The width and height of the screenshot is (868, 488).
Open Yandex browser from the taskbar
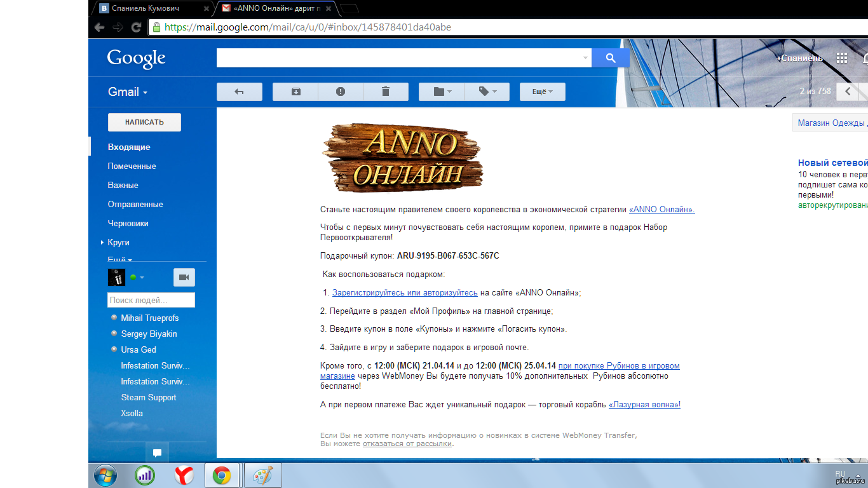pyautogui.click(x=184, y=475)
